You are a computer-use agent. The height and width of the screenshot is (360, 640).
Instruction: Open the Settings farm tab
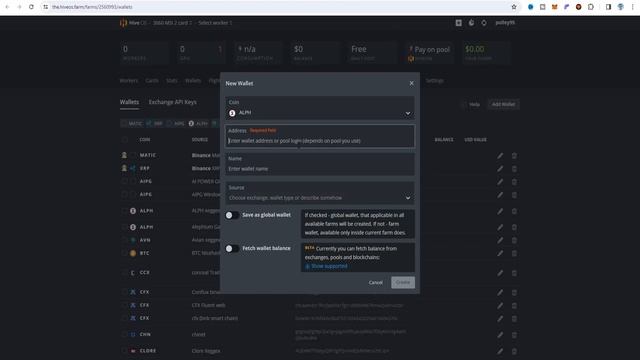pos(435,81)
